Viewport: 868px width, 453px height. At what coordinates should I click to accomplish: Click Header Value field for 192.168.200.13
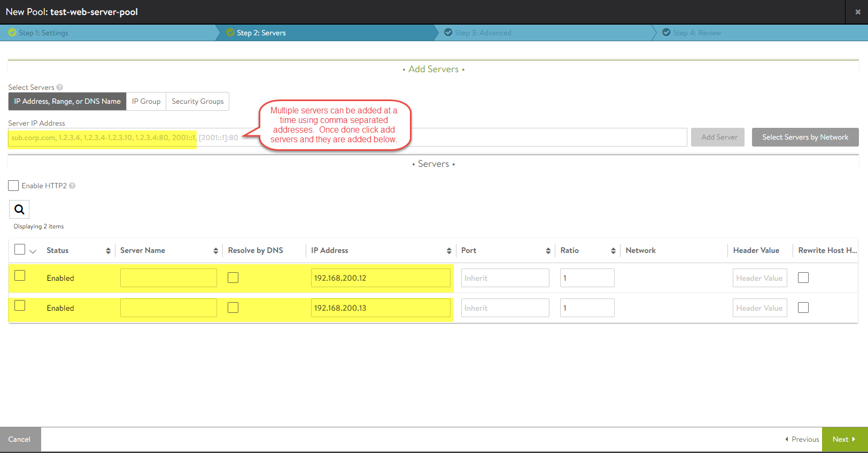coord(760,308)
